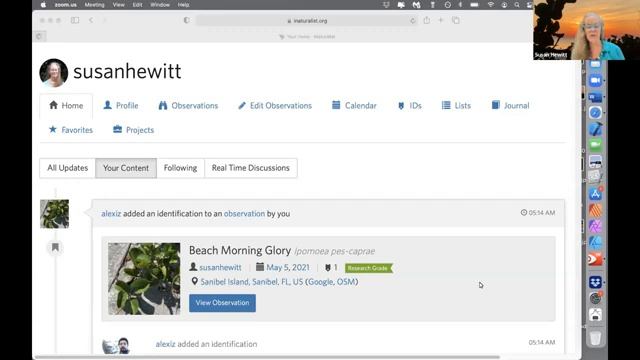
Task: Show Safari tab overview icon
Action: pos(456,20)
